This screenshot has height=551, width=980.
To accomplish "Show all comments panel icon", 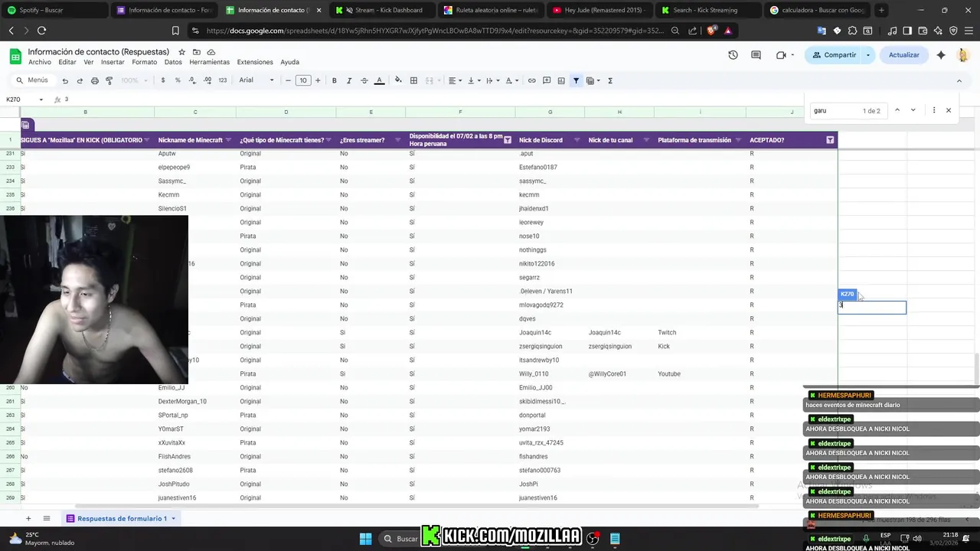I will pos(756,55).
